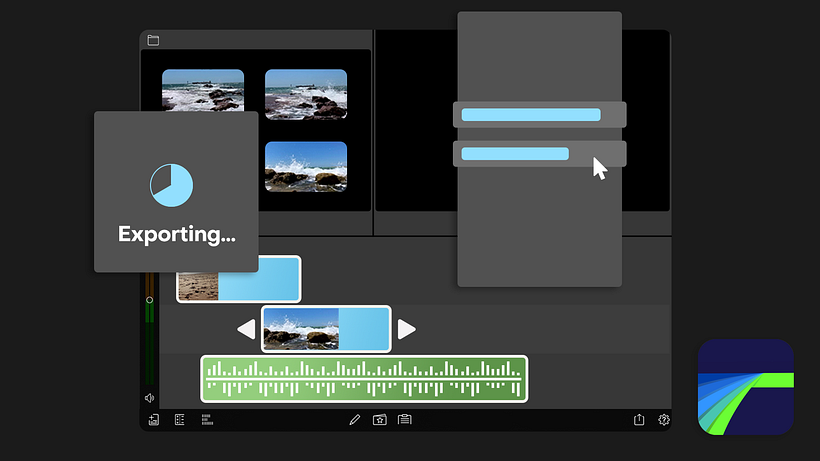
Task: Click the import media icon in bottom toolbar
Action: 154,420
